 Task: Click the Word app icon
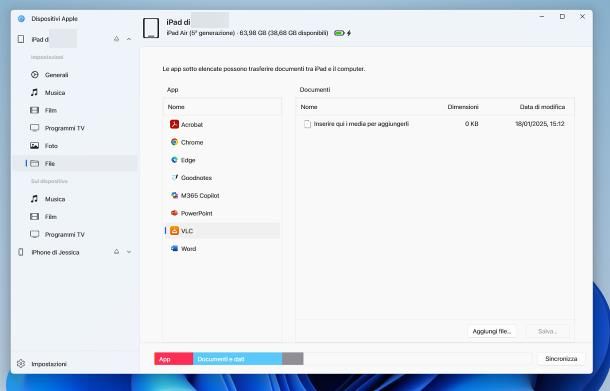(174, 248)
